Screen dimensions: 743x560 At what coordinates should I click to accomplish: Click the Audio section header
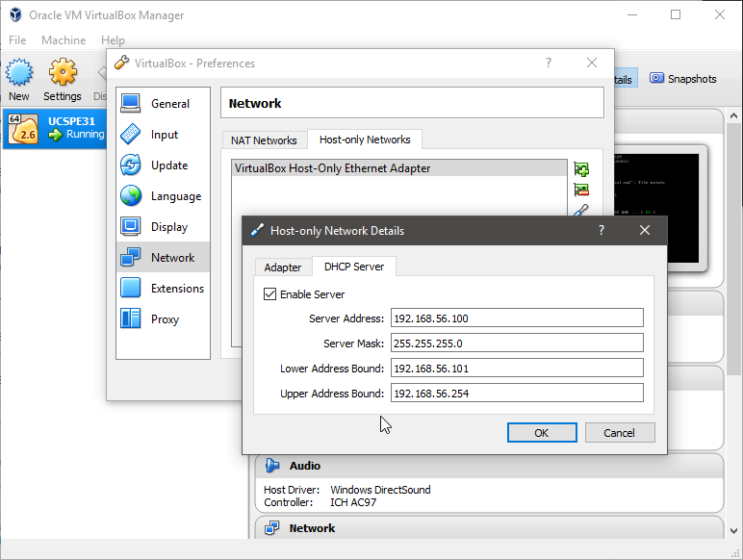coord(490,466)
